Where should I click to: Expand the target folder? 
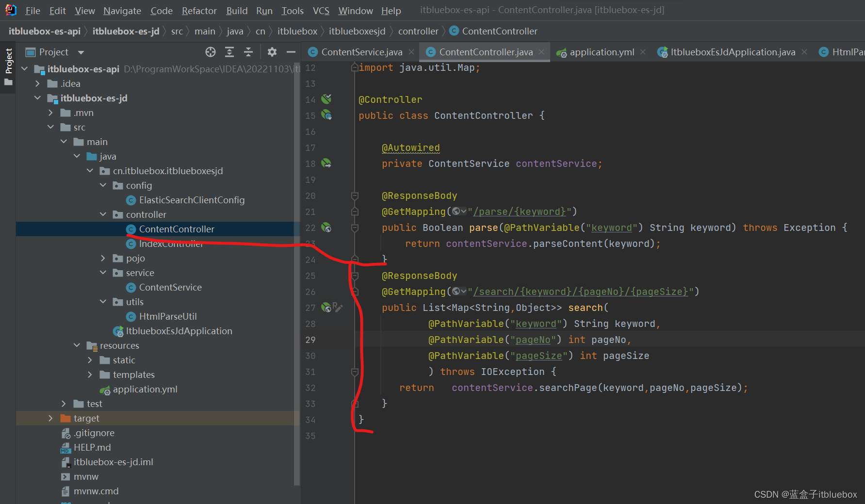(x=50, y=418)
